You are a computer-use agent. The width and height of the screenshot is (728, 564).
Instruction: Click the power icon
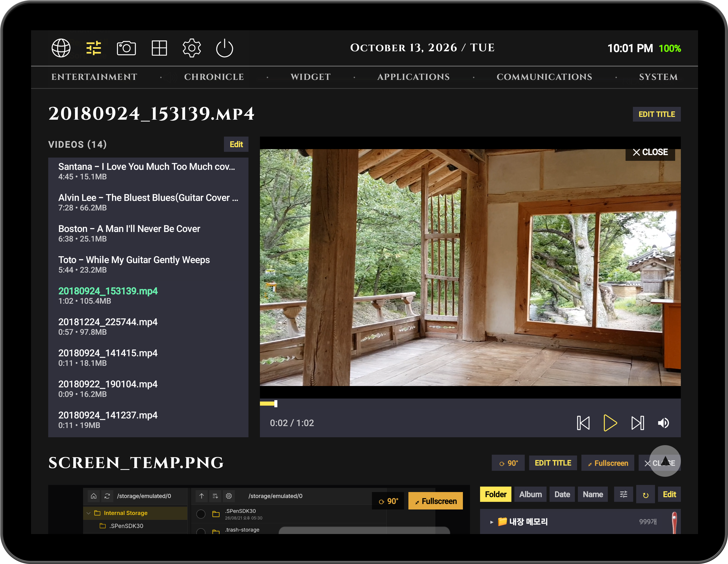[x=224, y=48]
